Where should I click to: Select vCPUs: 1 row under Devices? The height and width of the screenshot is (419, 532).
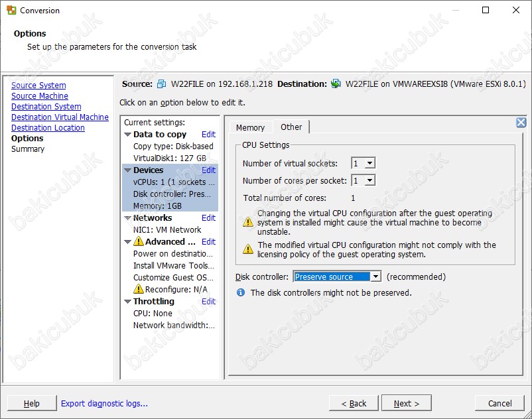point(174,182)
